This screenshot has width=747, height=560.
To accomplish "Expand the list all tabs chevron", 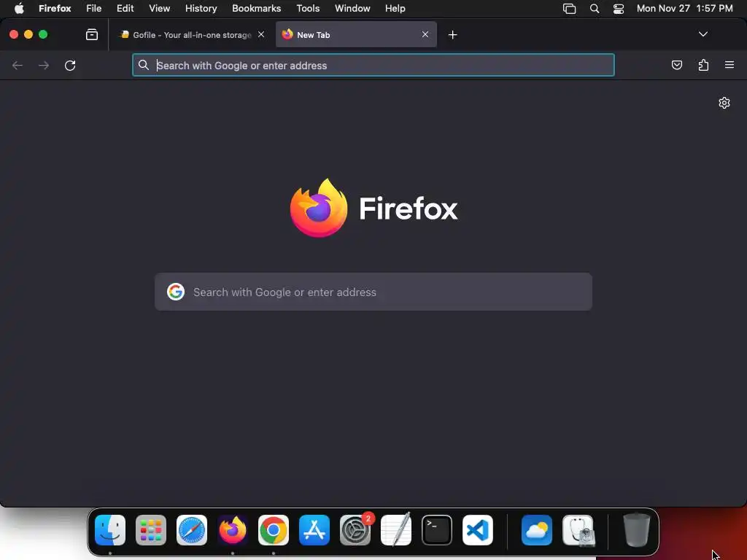I will coord(703,34).
